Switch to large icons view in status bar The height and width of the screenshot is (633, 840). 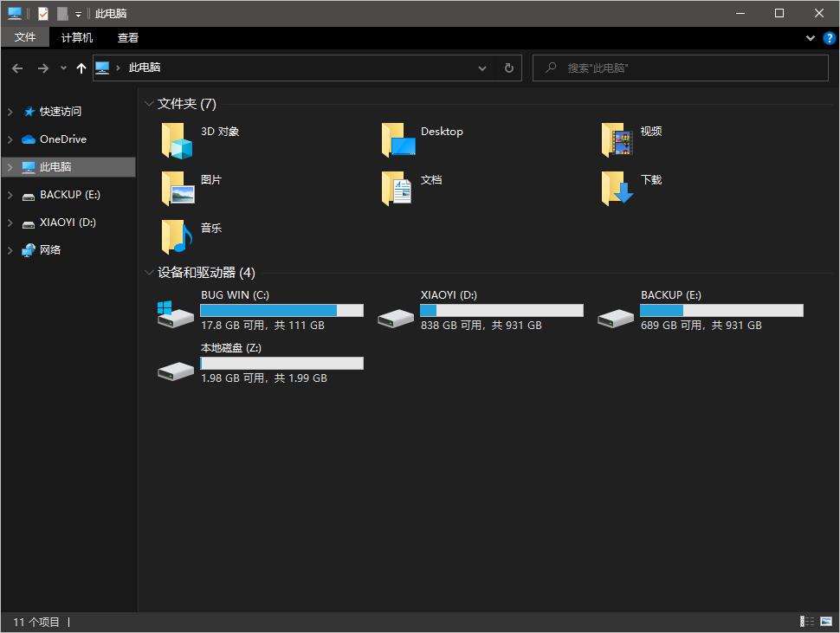[826, 621]
